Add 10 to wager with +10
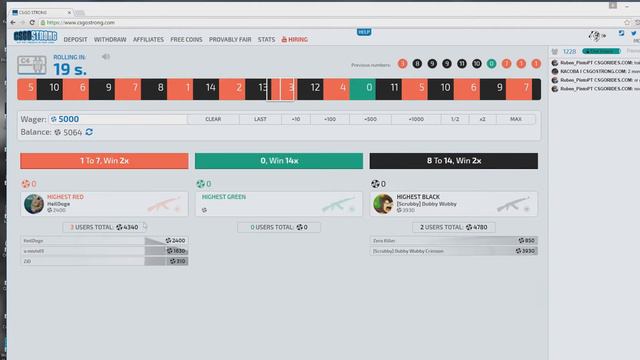Screen dimensions: 640x360 (296, 119)
